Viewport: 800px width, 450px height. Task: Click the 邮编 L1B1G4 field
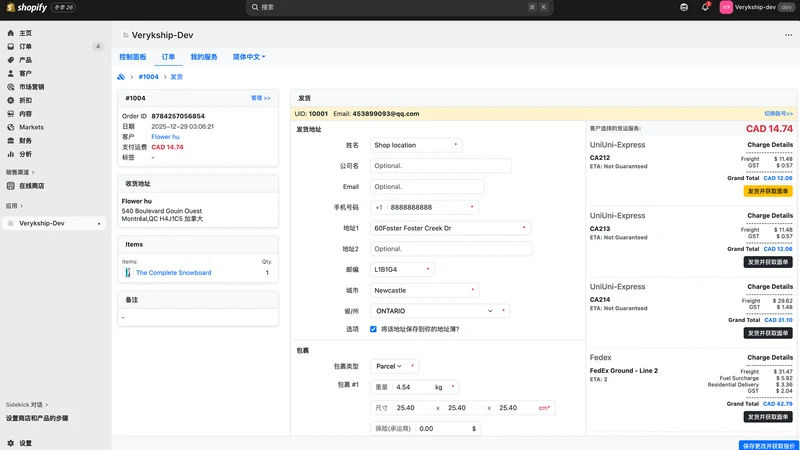pos(402,269)
